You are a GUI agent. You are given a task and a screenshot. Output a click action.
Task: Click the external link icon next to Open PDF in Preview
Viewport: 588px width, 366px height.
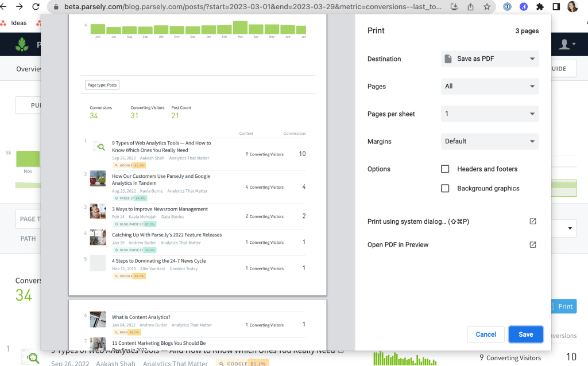tap(532, 244)
